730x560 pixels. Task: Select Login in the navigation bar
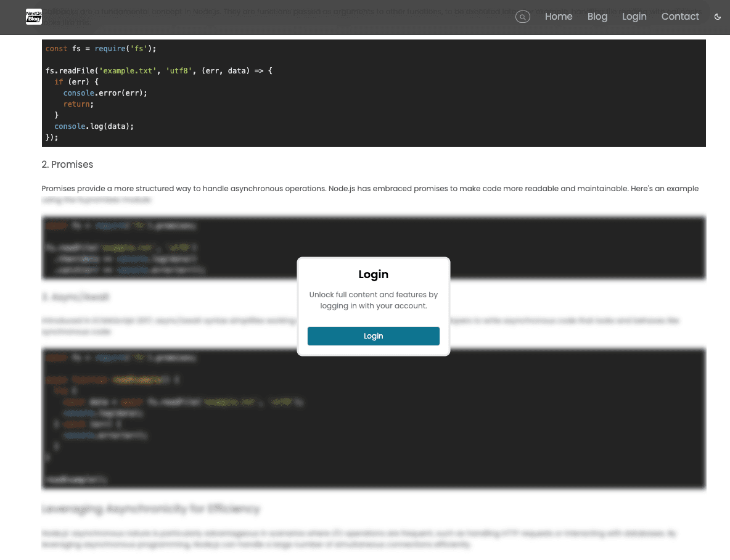tap(634, 16)
